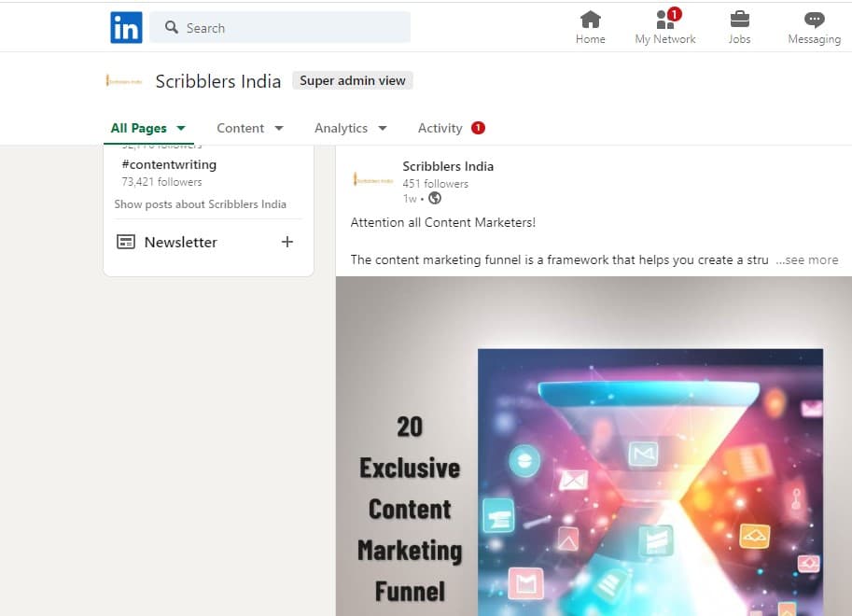This screenshot has width=852, height=616.
Task: Click the Attention all Content Marketers text
Action: tap(443, 222)
